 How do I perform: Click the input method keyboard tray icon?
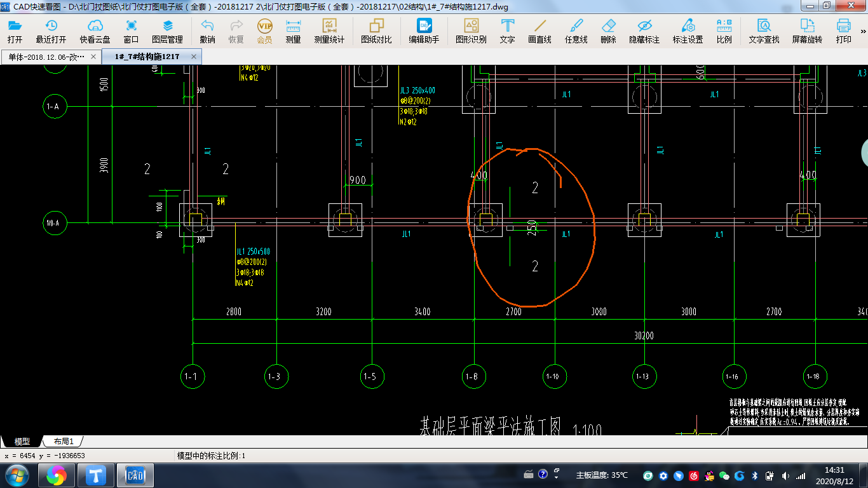click(528, 475)
